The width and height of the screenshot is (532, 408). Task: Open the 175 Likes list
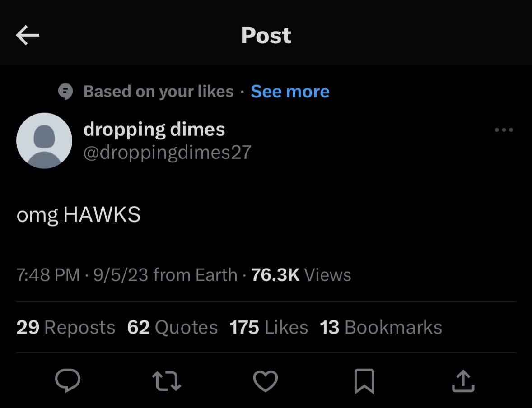coord(269,327)
